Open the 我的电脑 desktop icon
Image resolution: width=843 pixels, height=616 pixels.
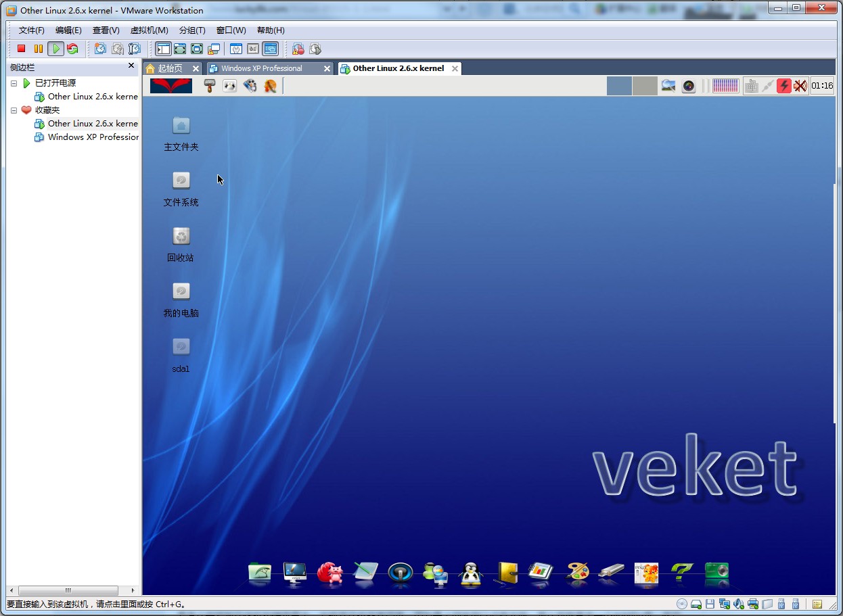tap(181, 300)
